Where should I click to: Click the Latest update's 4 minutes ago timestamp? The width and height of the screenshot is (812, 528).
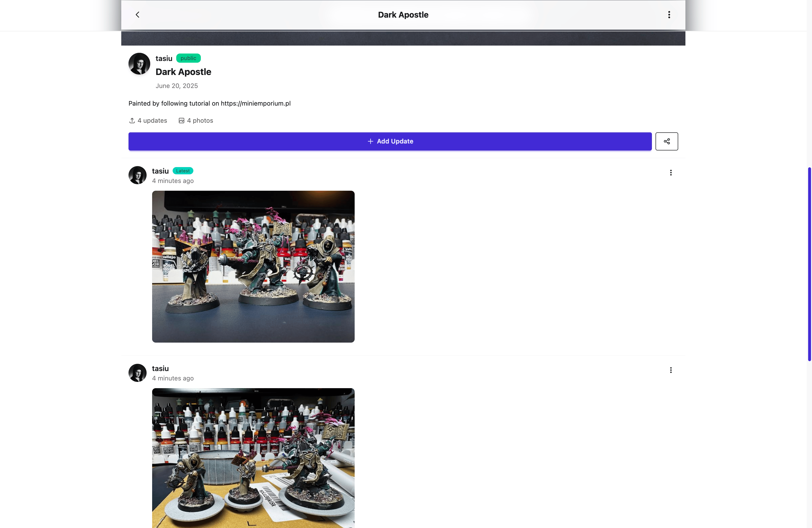173,181
